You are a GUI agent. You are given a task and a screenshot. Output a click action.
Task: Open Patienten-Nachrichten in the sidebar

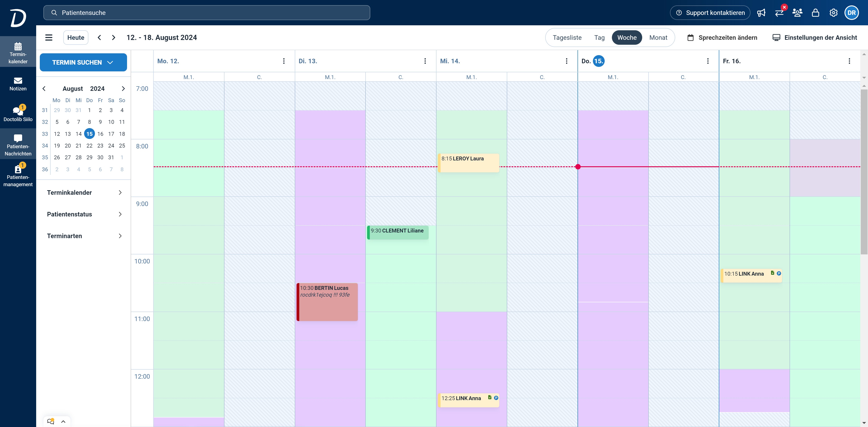pyautogui.click(x=18, y=145)
